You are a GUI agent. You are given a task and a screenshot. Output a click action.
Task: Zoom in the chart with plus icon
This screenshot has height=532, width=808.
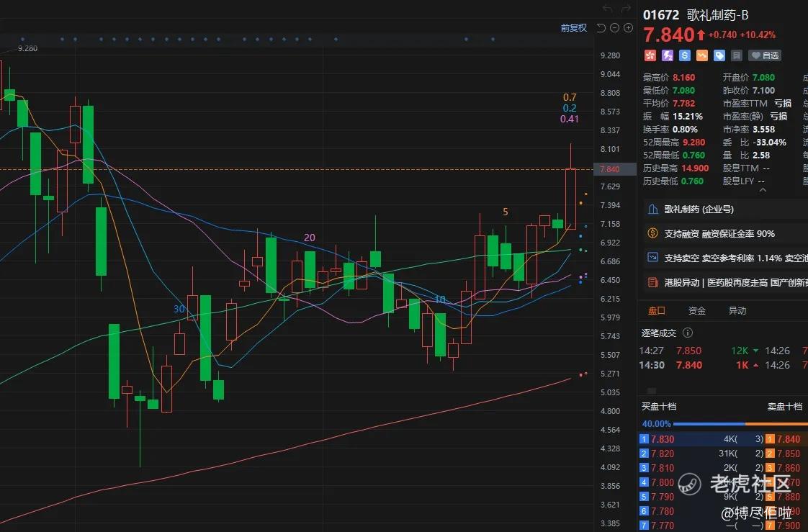[628, 28]
